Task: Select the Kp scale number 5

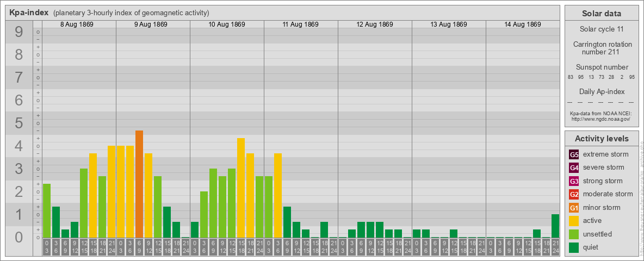Action: [19, 123]
